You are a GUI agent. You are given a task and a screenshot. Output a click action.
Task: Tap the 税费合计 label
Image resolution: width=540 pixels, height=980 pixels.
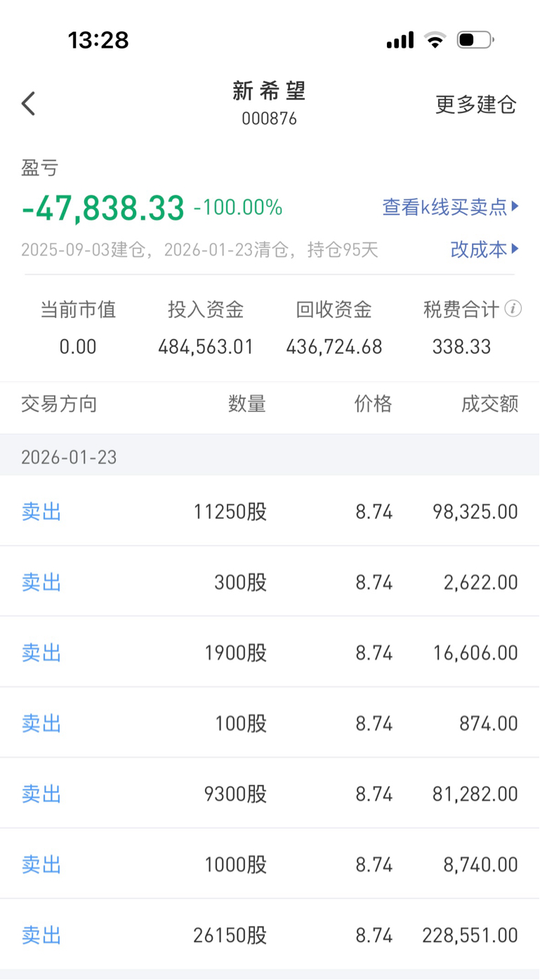pos(461,310)
